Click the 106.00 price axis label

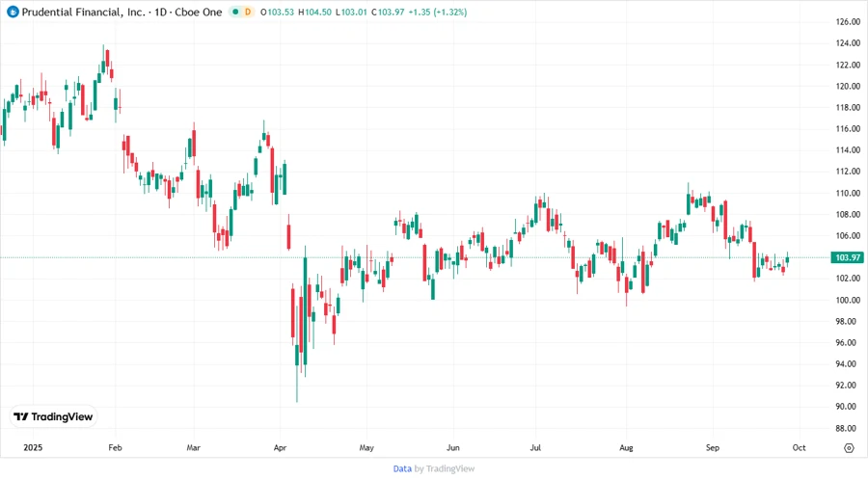coord(848,235)
